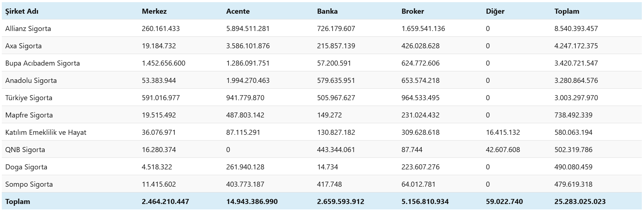
Task: Select Bupa Acıbadem Sigorta company cell
Action: click(x=43, y=63)
